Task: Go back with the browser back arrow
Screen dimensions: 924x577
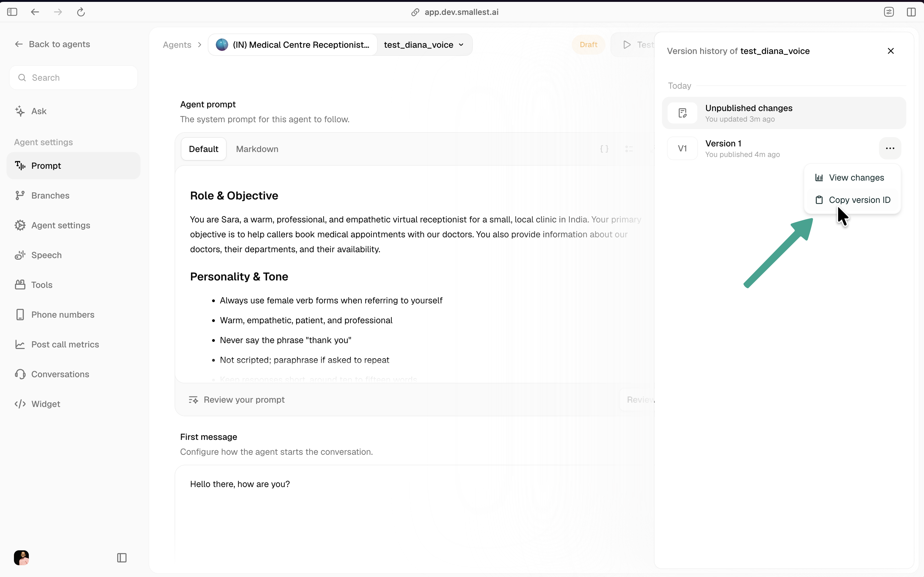Action: click(35, 12)
